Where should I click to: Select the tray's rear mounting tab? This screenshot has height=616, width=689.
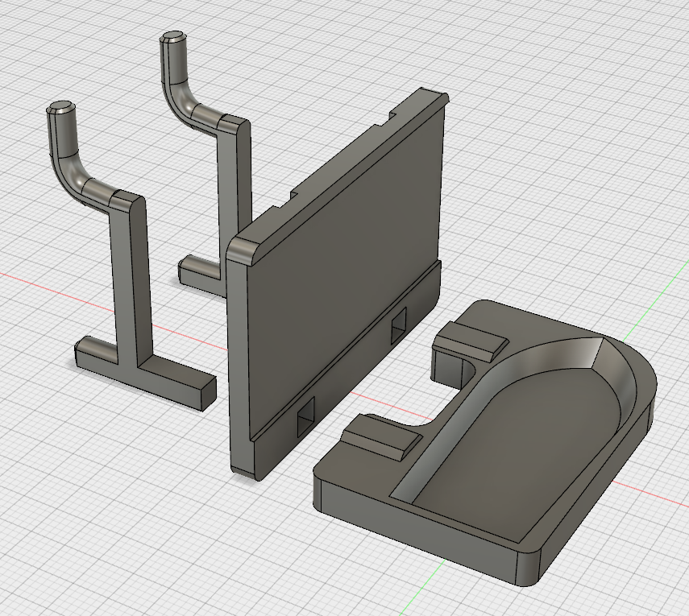pyautogui.click(x=470, y=342)
